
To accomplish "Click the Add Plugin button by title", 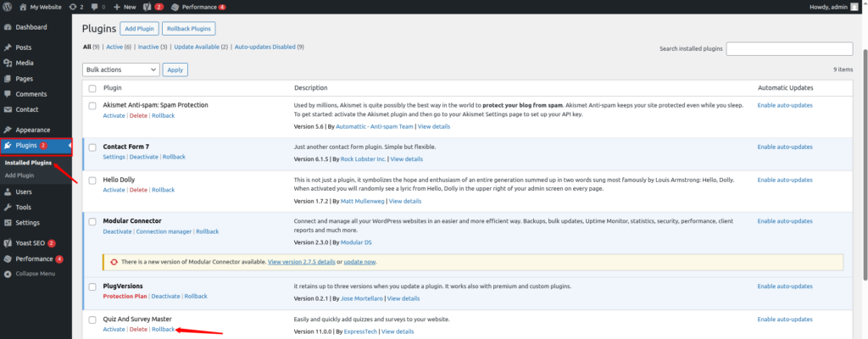I will tap(140, 29).
